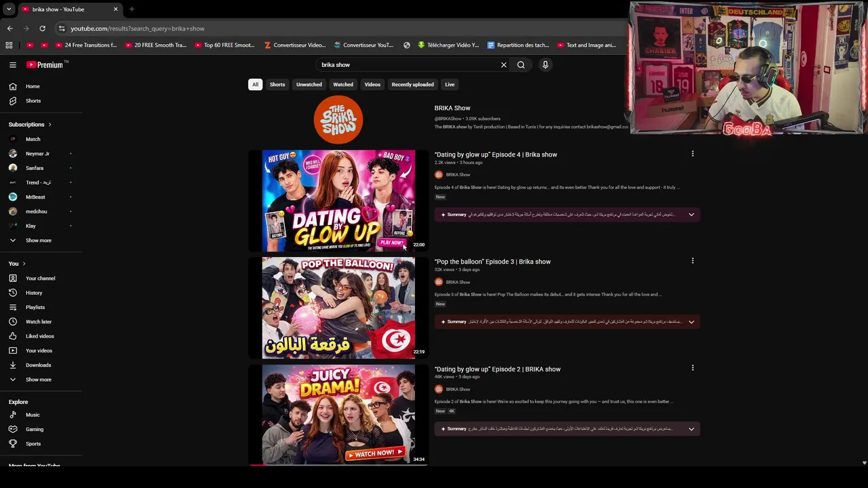This screenshot has height=488, width=868.
Task: Open medchou subscription channel
Action: 36,211
